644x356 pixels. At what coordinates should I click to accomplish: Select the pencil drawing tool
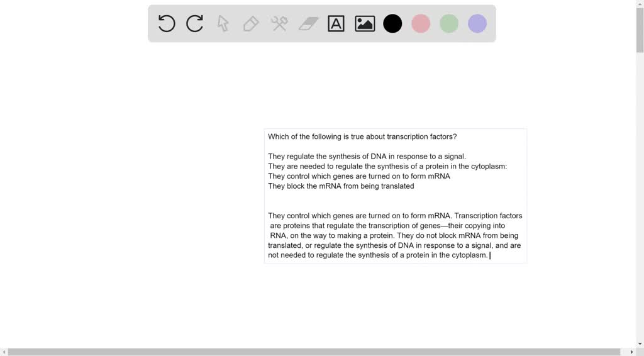[251, 24]
